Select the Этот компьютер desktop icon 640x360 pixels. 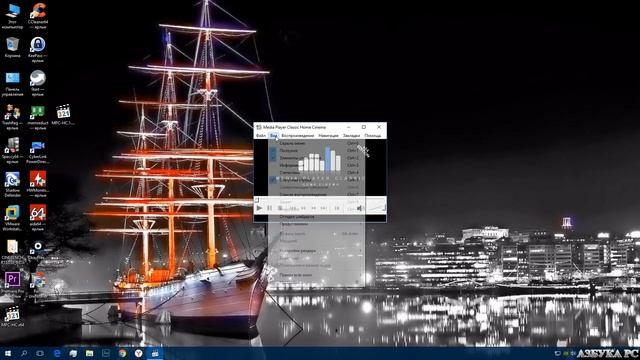tap(12, 16)
